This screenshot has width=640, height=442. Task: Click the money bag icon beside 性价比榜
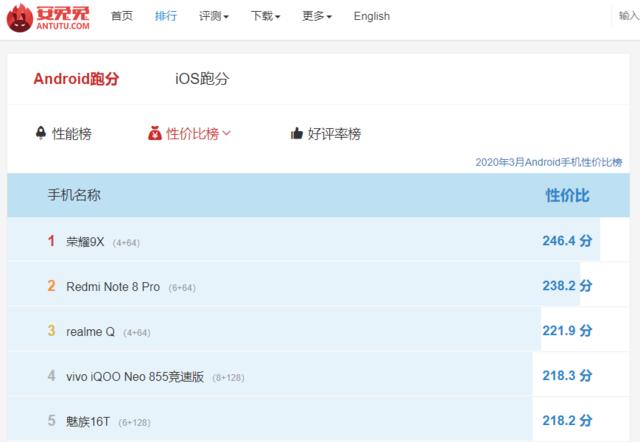coord(155,133)
